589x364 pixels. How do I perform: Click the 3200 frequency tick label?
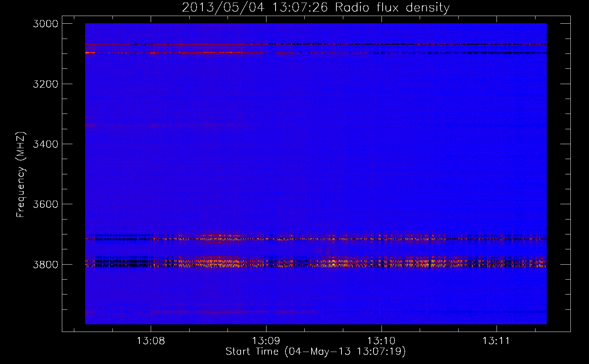pyautogui.click(x=46, y=84)
